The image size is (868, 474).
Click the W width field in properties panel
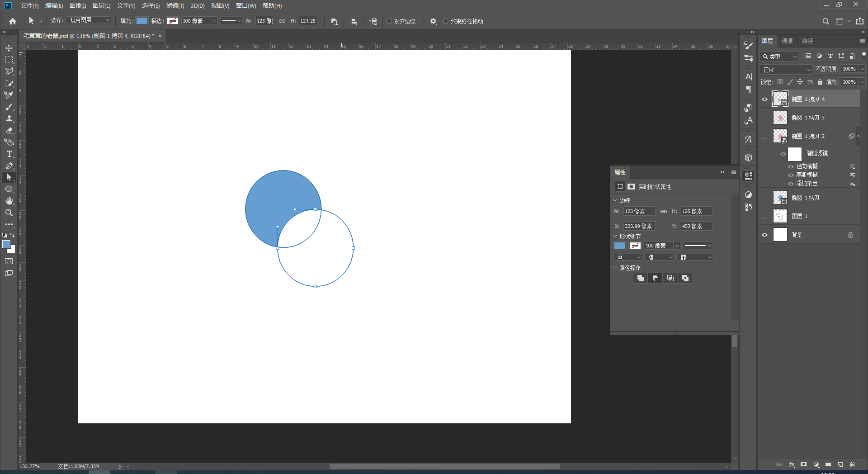[x=639, y=211]
